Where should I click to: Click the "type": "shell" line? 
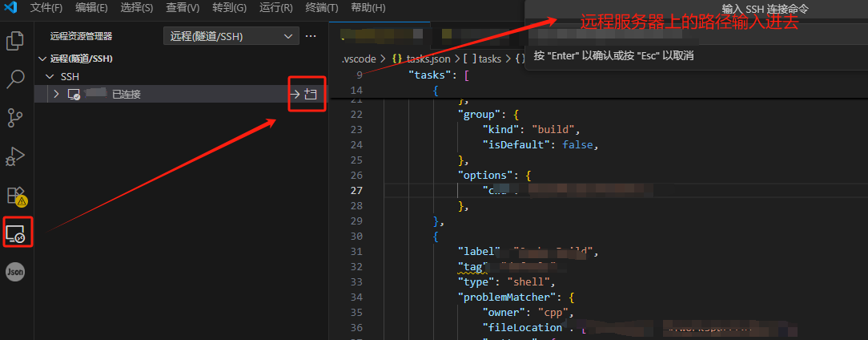[506, 281]
